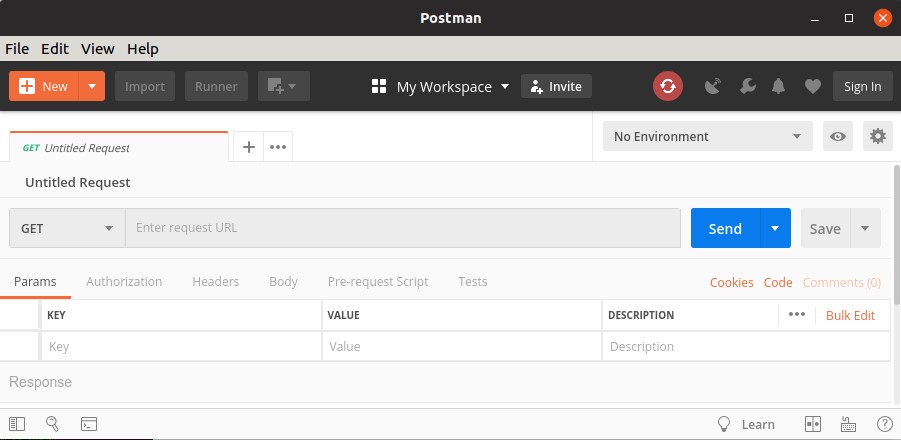
Task: Open the View menu
Action: (98, 49)
